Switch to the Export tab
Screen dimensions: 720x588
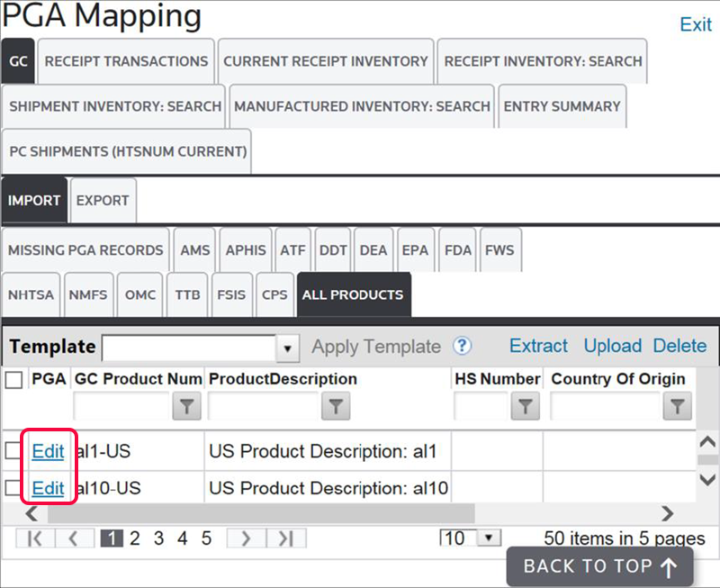point(103,200)
